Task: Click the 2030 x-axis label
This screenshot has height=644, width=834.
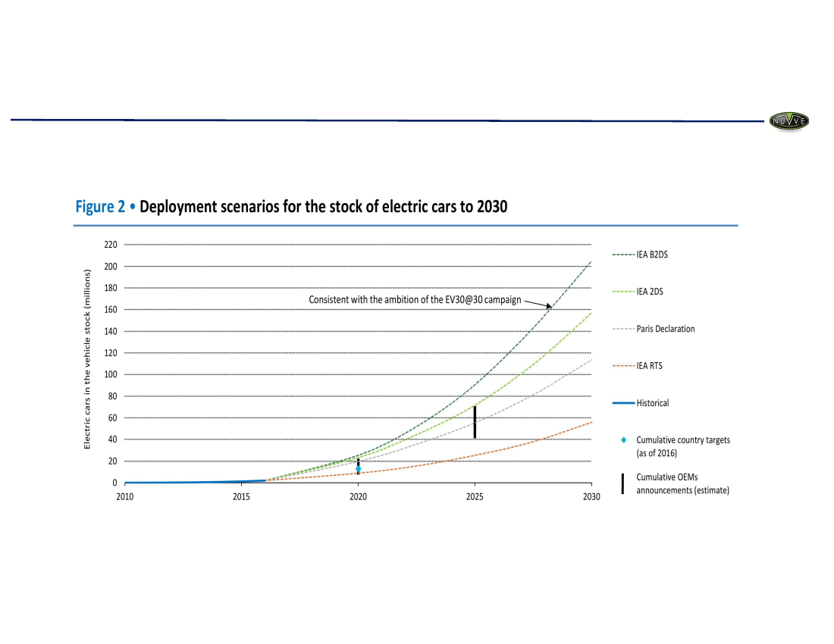Action: (x=591, y=496)
